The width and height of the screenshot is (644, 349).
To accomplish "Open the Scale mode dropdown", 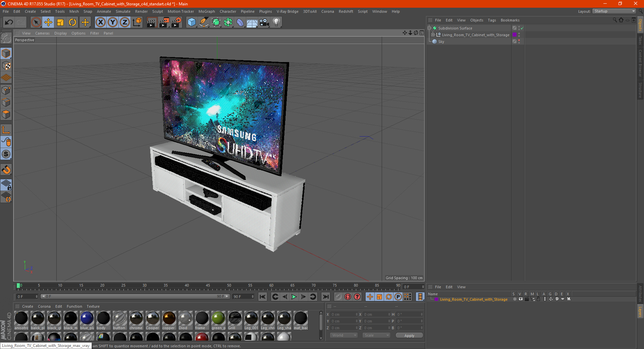I will [376, 335].
